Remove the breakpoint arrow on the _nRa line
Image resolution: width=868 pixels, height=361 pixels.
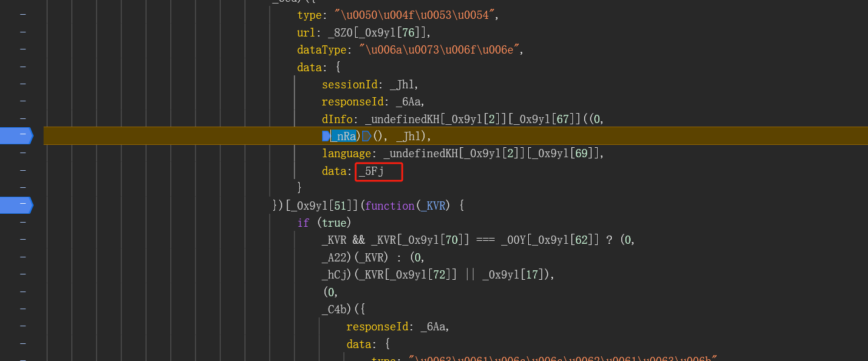tap(16, 136)
